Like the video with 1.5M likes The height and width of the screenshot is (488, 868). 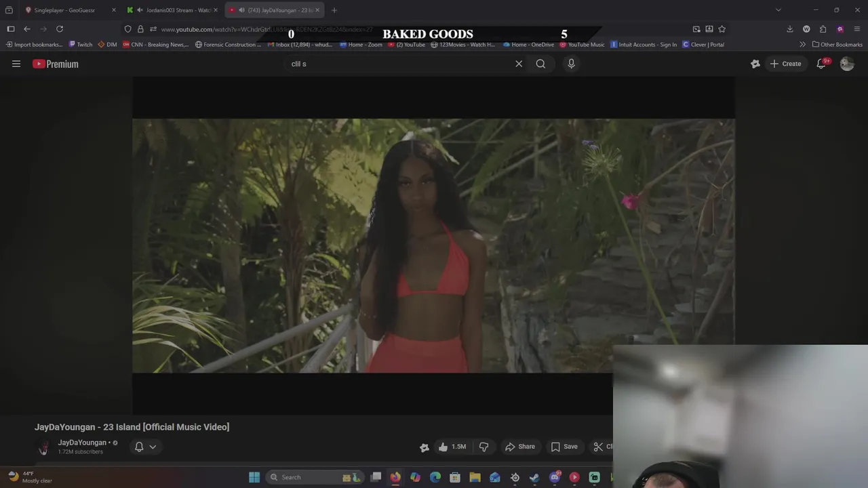[x=452, y=447]
